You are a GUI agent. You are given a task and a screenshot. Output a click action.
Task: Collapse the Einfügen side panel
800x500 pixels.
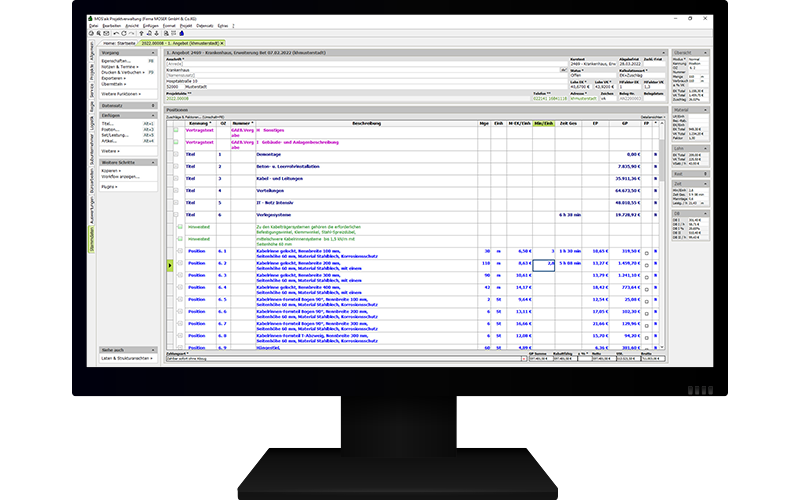[153, 116]
